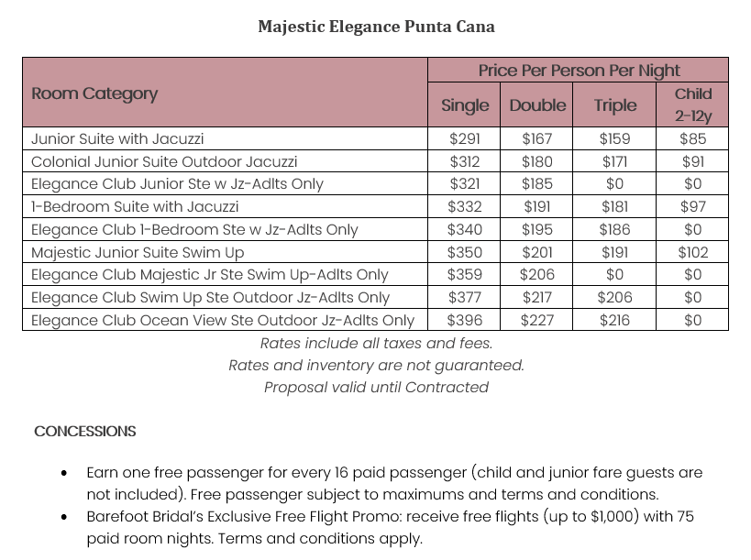Select the Junior Suite with Jacuzzi row label

point(117,139)
